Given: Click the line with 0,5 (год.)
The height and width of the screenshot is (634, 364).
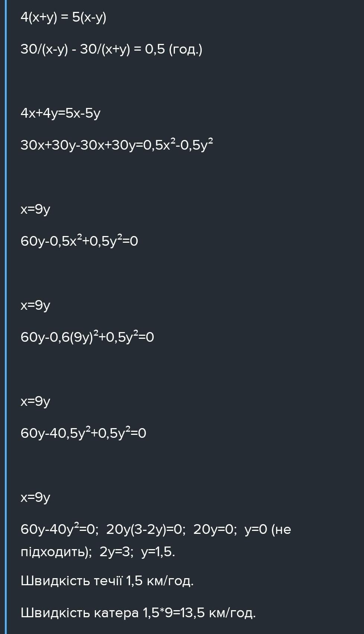Looking at the screenshot, I should pos(111,49).
